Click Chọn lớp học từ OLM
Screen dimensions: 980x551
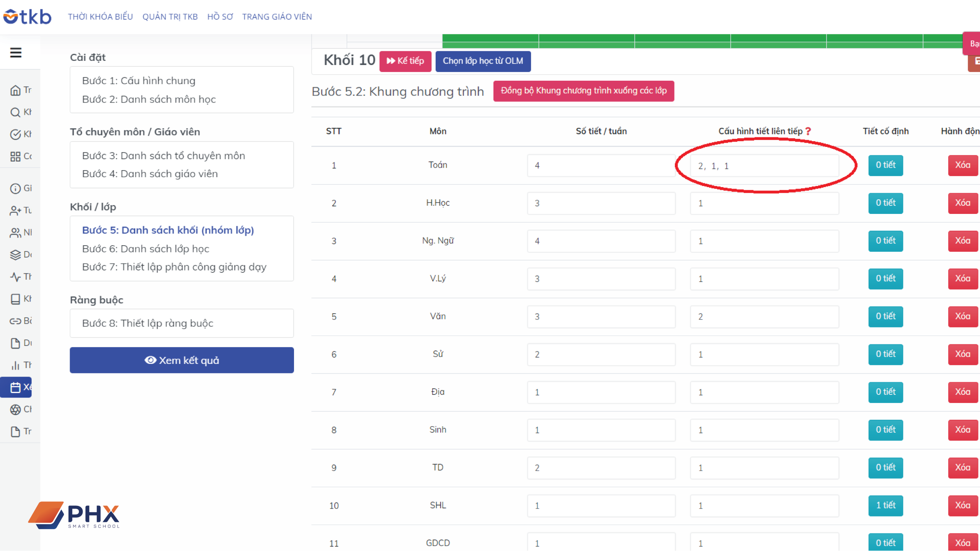(483, 61)
